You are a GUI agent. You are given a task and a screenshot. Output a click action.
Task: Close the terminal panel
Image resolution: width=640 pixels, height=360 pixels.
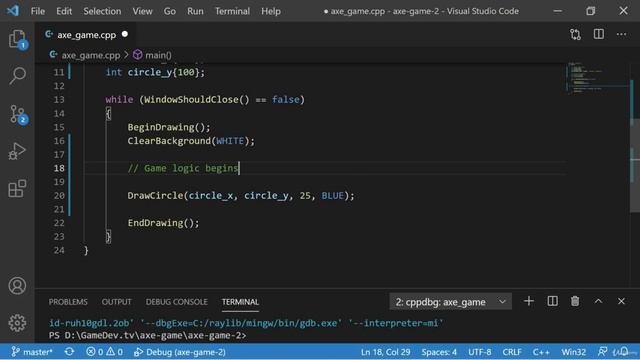point(621,301)
